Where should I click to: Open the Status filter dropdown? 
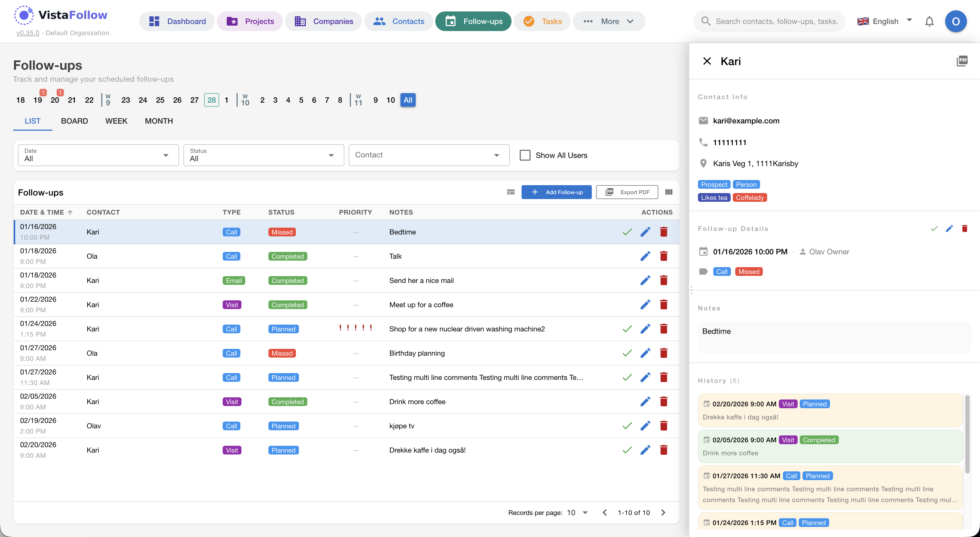coord(263,155)
